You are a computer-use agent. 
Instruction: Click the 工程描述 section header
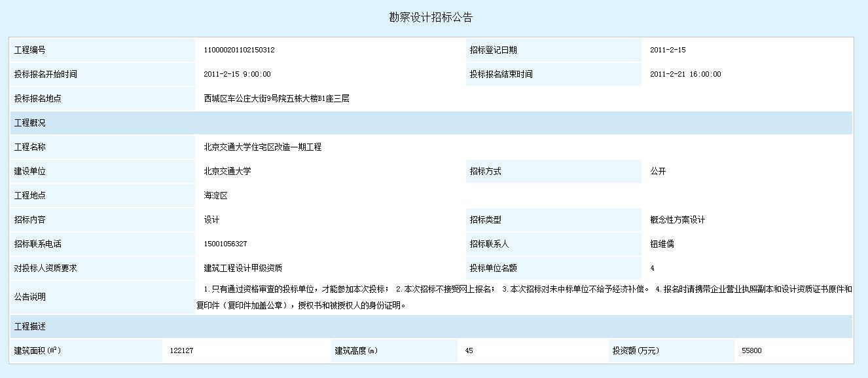(x=30, y=326)
